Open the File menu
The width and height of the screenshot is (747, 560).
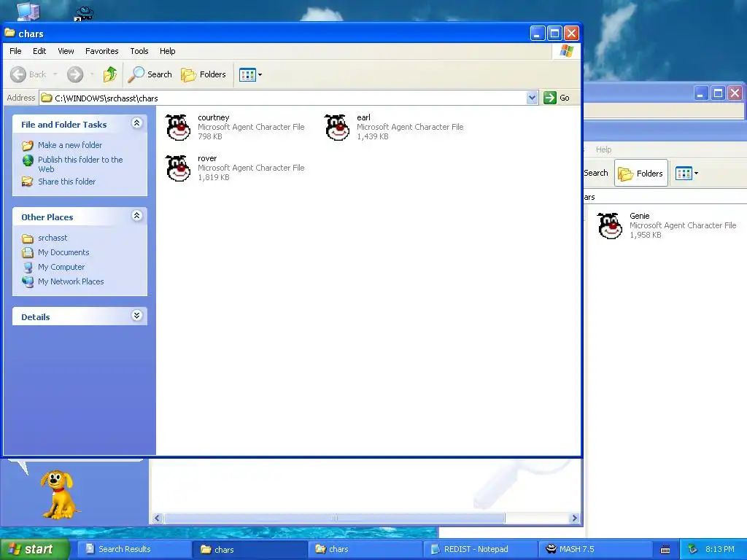click(15, 51)
